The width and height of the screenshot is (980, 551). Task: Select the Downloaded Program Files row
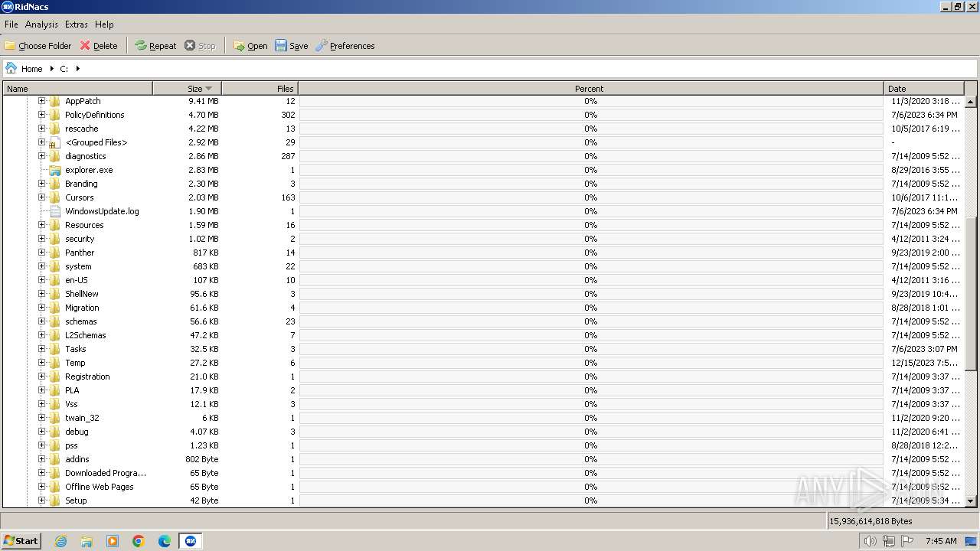click(x=482, y=473)
